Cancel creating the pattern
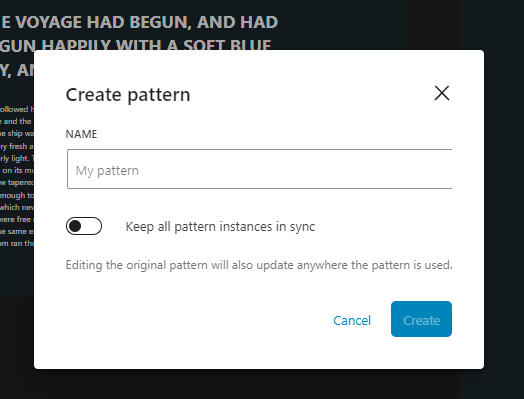The height and width of the screenshot is (399, 524). (352, 320)
